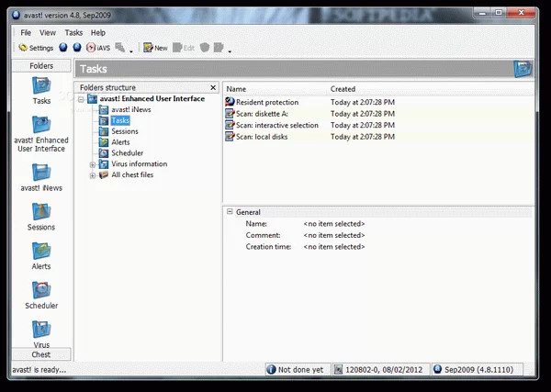Screen dimensions: 551x392
Task: Open the File menu
Action: click(x=26, y=33)
